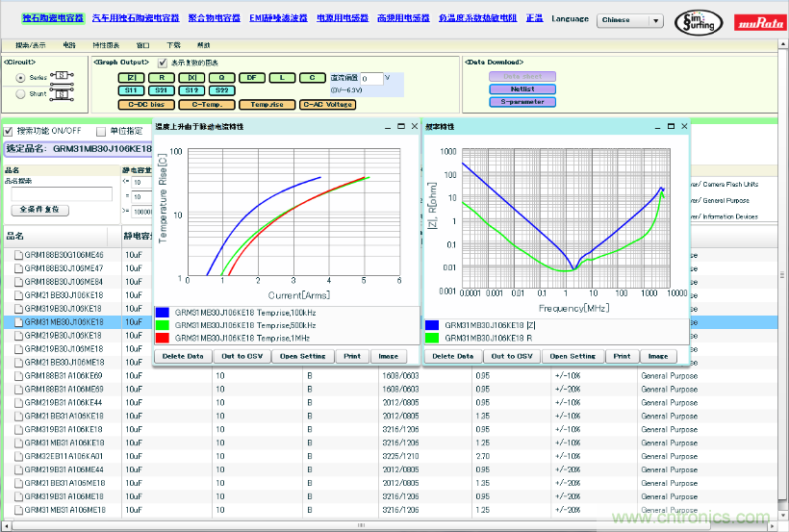Screen dimensions: 789x532
Task: Select the DF graph output button
Action: pyautogui.click(x=252, y=77)
